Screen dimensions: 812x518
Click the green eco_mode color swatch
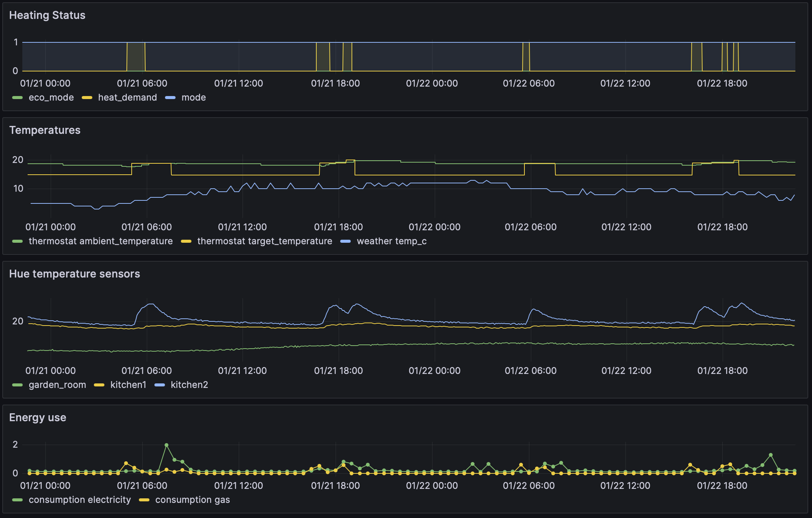(17, 98)
